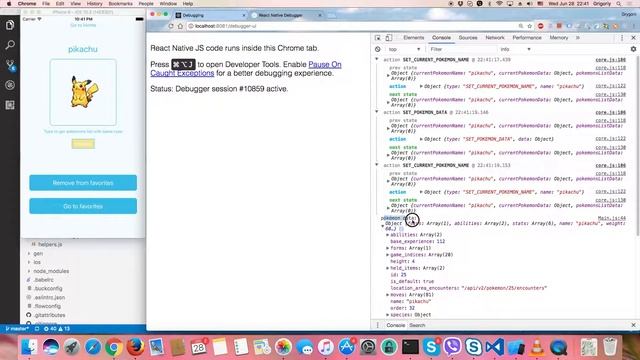This screenshot has height=360, width=640.
Task: Expand the game_indices: Array(20) property
Action: [x=387, y=255]
